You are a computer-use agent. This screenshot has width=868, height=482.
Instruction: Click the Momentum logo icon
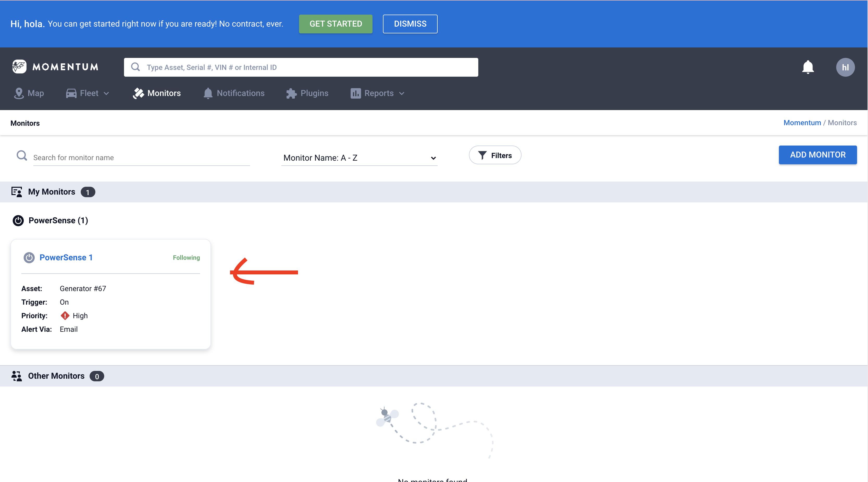(19, 67)
